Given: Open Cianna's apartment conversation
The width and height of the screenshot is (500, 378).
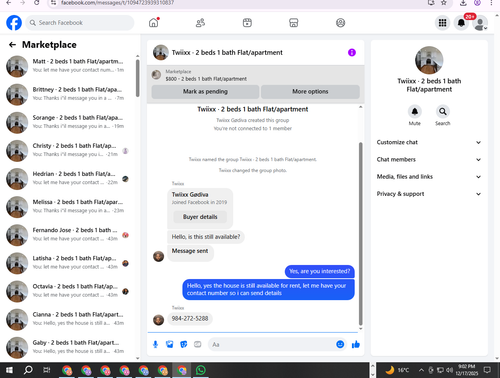Looking at the screenshot, I should (x=68, y=319).
